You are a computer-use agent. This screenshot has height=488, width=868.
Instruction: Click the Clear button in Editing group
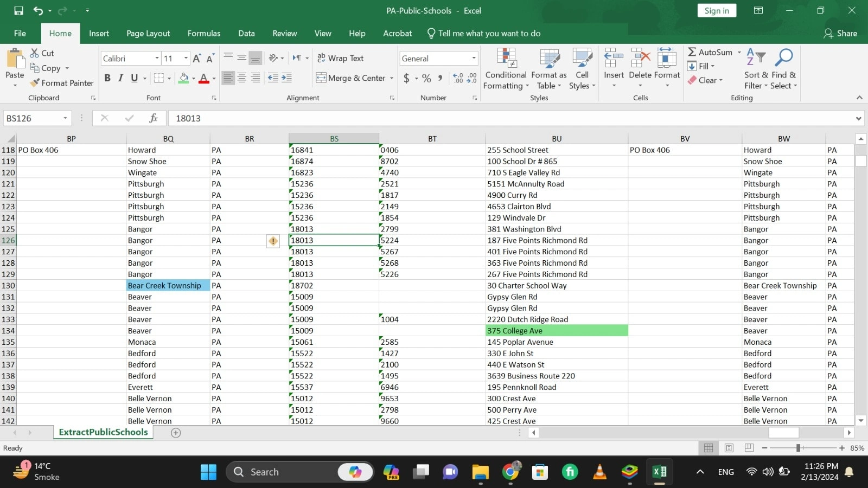coord(705,80)
